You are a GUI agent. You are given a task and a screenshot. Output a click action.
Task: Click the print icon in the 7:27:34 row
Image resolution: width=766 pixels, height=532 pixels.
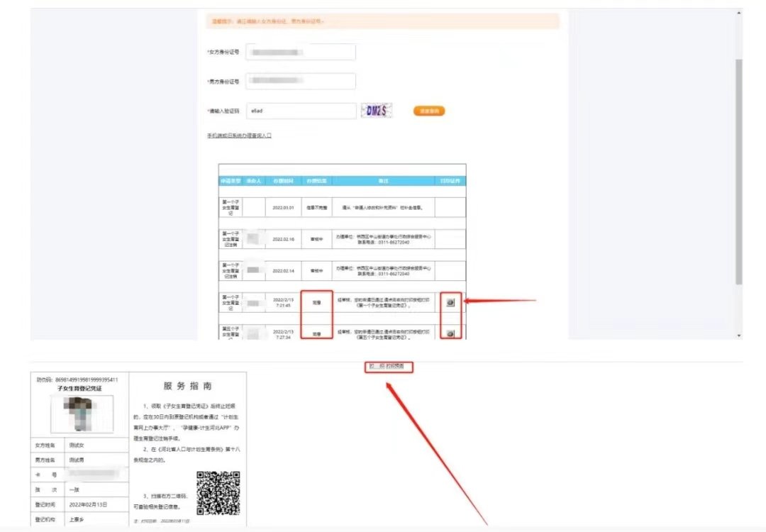tap(450, 333)
